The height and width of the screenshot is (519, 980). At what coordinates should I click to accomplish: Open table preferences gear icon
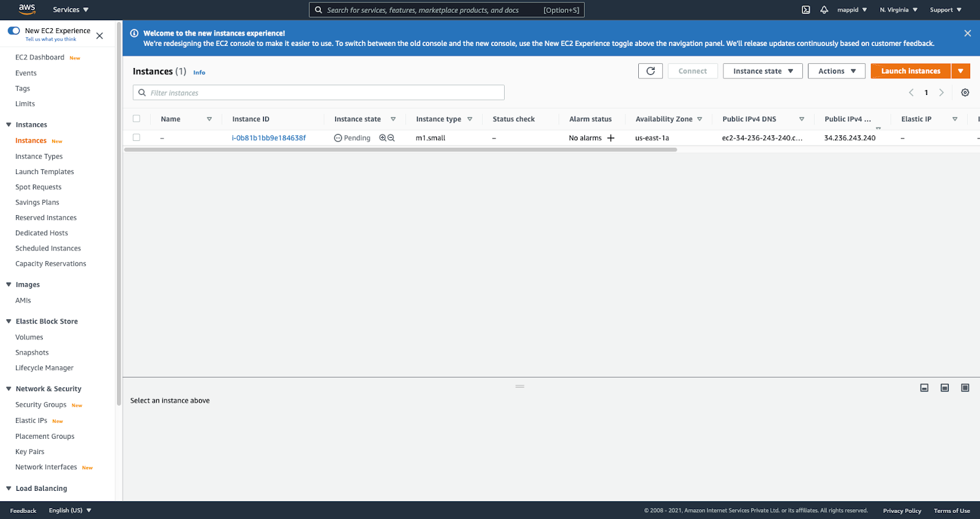[x=965, y=93]
